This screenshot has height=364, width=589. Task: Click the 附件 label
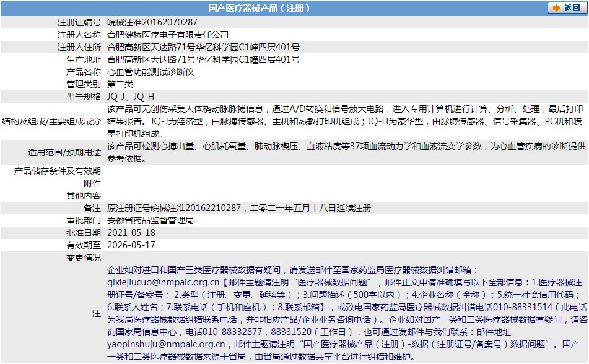point(92,183)
